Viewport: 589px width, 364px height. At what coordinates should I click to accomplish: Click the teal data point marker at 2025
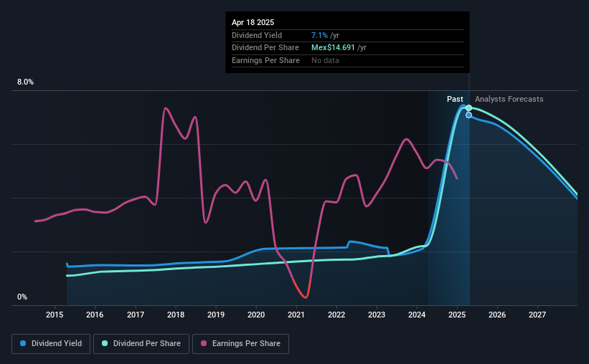[468, 108]
